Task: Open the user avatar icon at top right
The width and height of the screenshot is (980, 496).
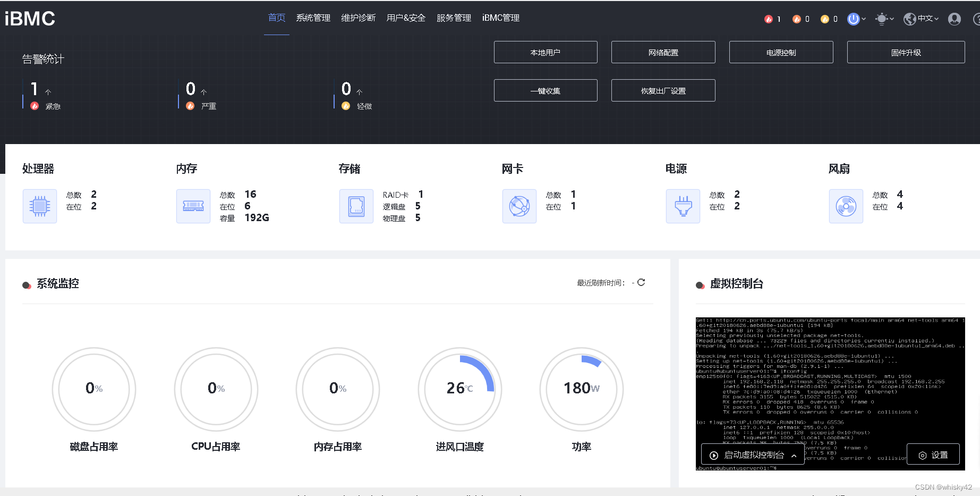Action: point(955,19)
